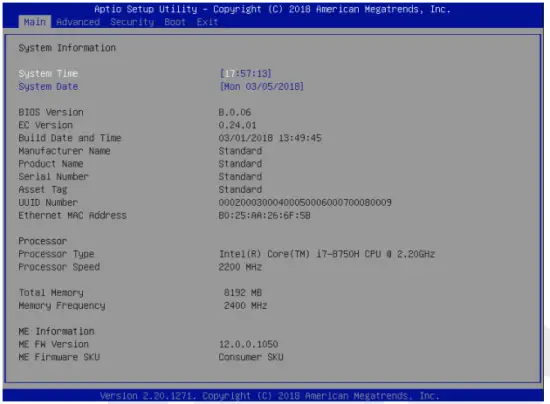Screen dimensions: 550x404
Task: Click the build date 03/01/2018 13:49:45
Action: tap(270, 138)
